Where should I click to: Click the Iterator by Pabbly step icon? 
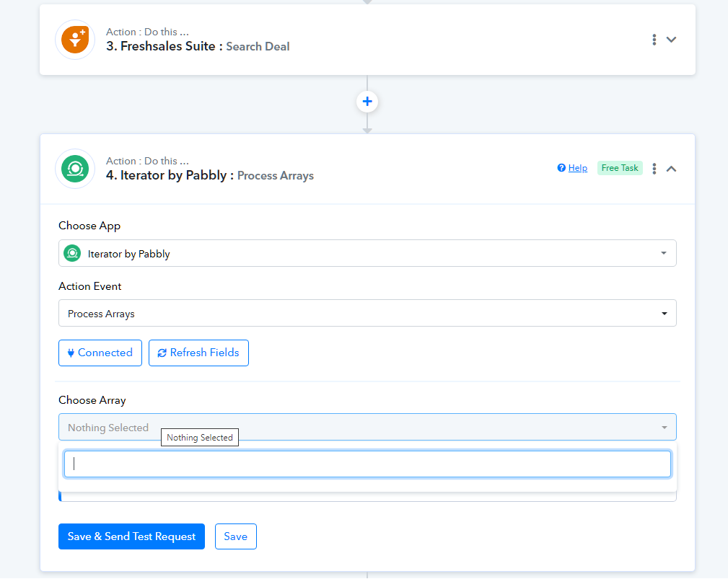[x=75, y=169]
